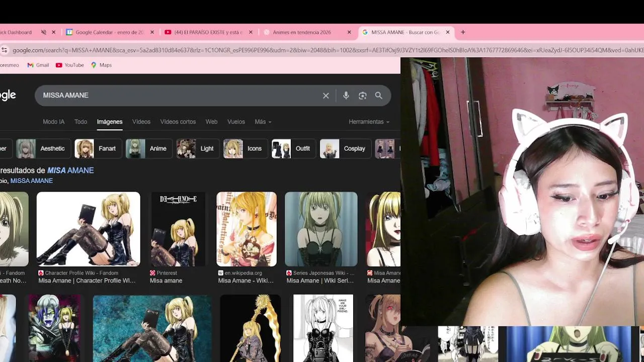Filter images by Cosplay chip
Screen dimensions: 644x362
(345, 149)
